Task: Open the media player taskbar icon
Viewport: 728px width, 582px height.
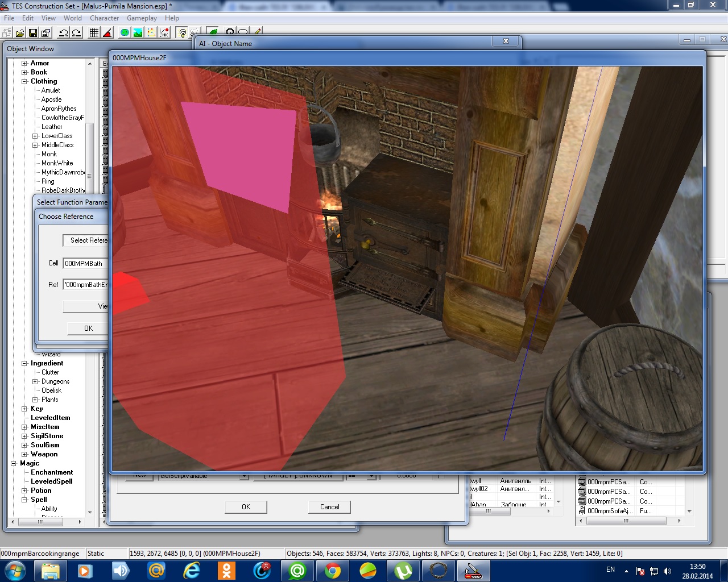Action: click(x=85, y=570)
